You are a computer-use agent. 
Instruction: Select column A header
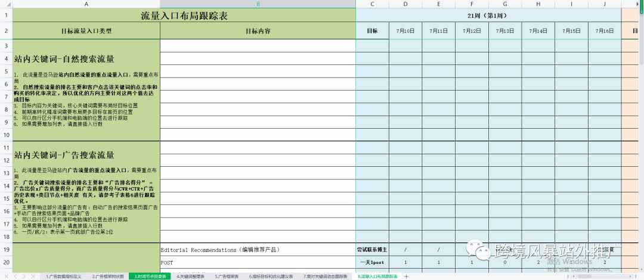(x=86, y=4)
